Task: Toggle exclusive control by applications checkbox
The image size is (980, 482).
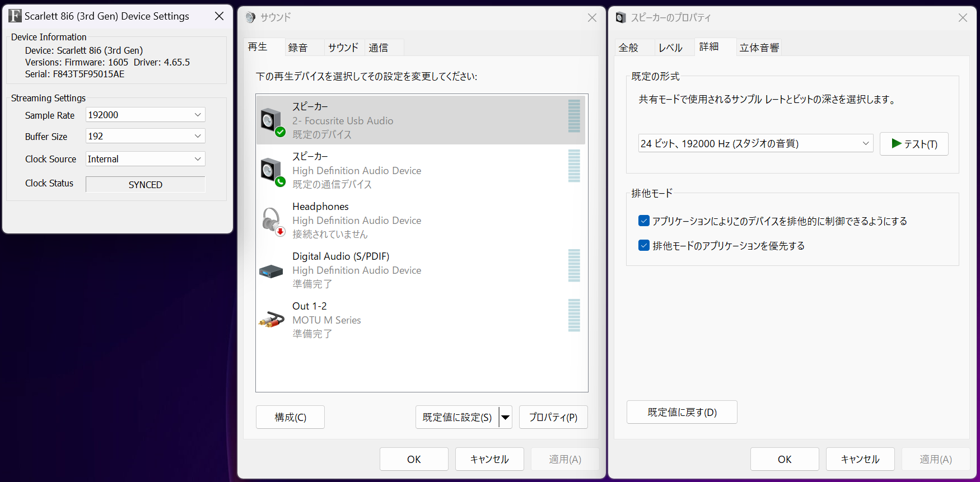Action: pos(644,221)
